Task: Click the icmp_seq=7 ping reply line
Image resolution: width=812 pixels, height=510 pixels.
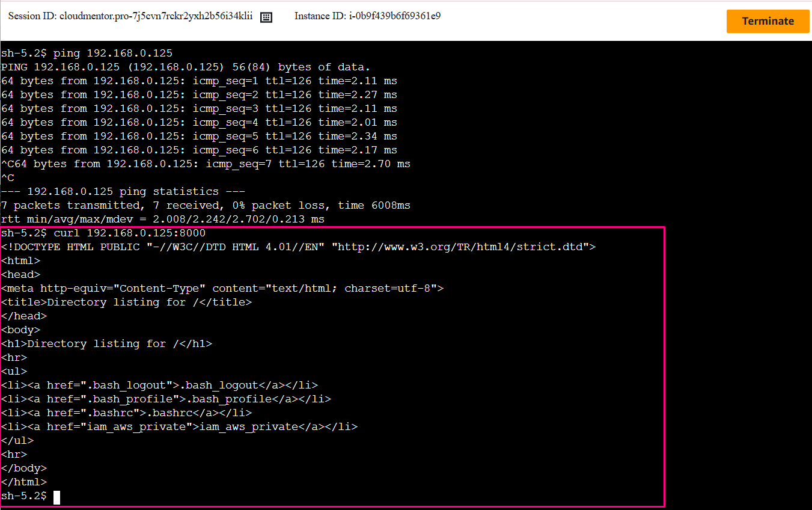Action: (206, 164)
